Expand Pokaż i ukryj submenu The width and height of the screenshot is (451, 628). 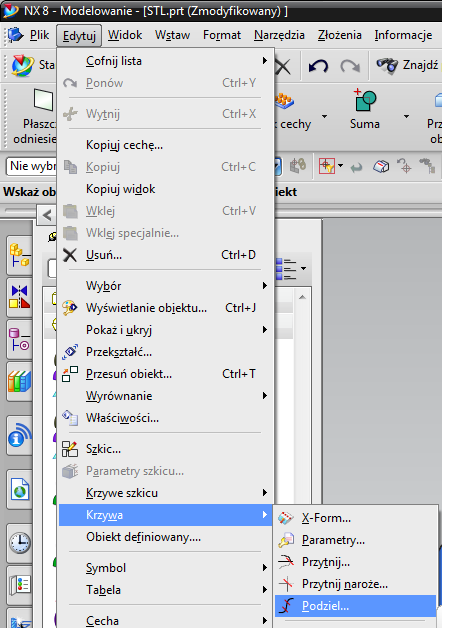166,330
